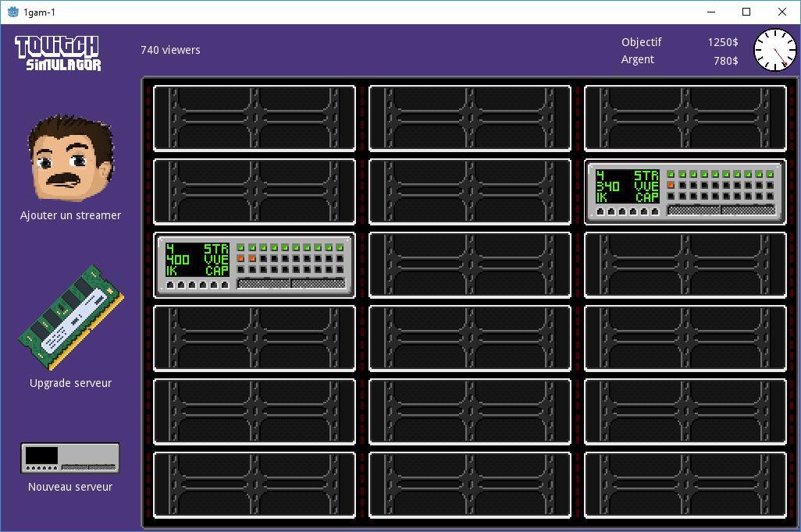Image resolution: width=801 pixels, height=532 pixels.
Task: Click the '740 viewers' counter text
Action: (170, 50)
